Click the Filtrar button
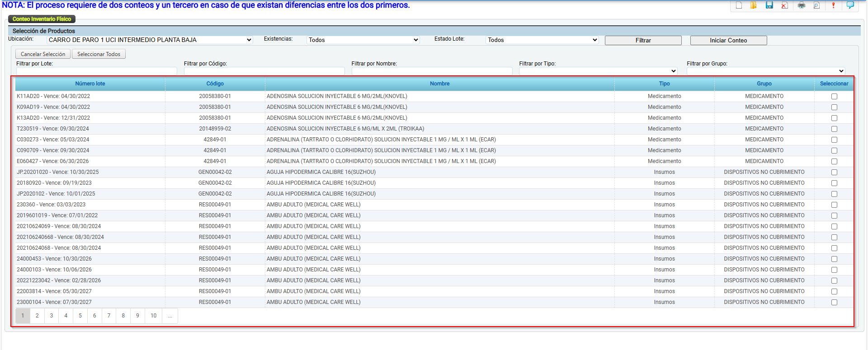This screenshot has height=350, width=868. click(x=643, y=41)
